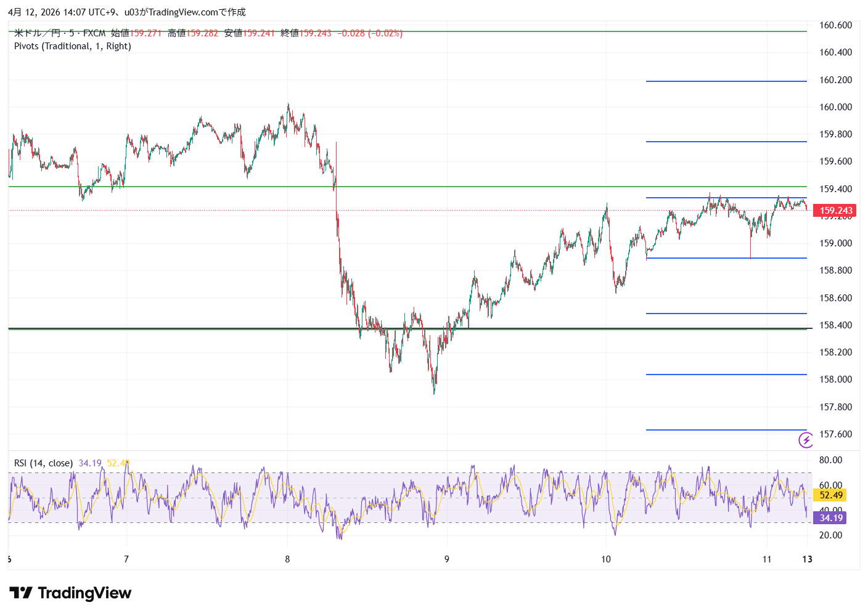This screenshot has height=616, width=868.
Task: Click the 158.000 price scale label
Action: click(x=835, y=379)
